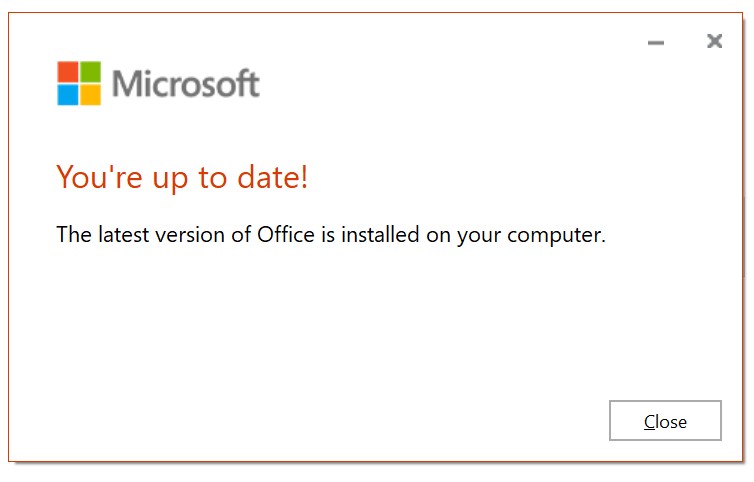
Task: Click the word "The" starting the message
Action: tap(74, 234)
